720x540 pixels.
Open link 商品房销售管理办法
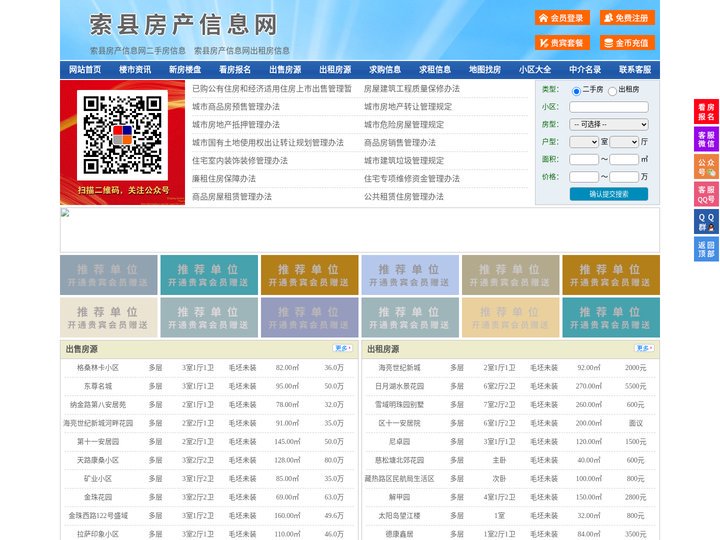[399, 142]
